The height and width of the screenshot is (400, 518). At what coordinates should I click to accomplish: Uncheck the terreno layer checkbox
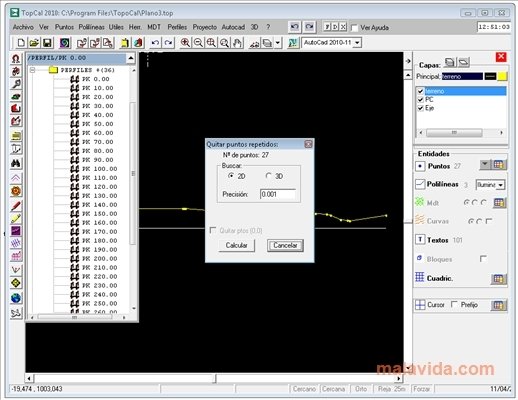coord(420,91)
